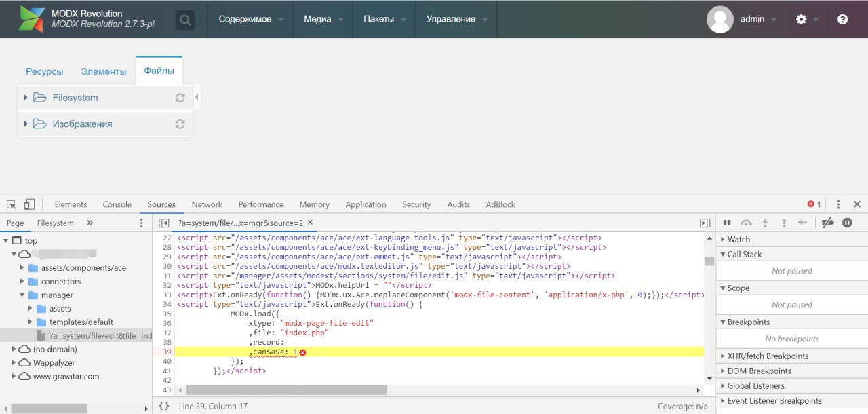Expand the Wappalyzer node
The height and width of the screenshot is (414, 868).
[14, 362]
